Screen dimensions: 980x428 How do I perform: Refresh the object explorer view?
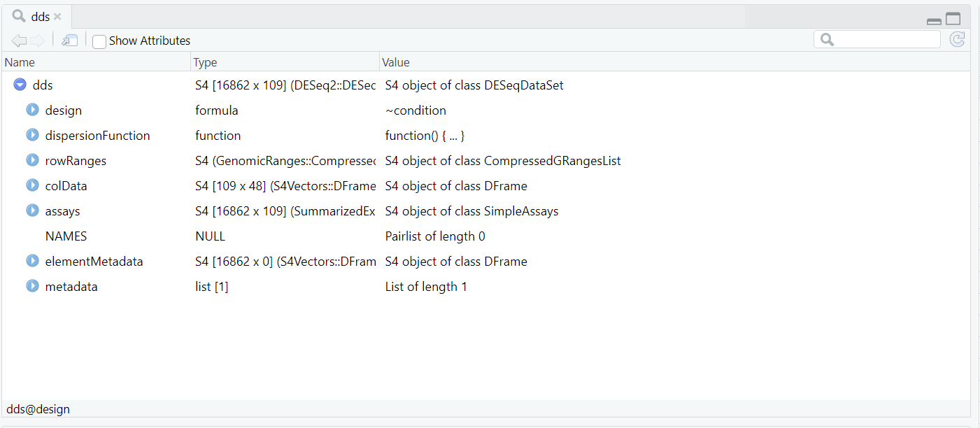(957, 40)
